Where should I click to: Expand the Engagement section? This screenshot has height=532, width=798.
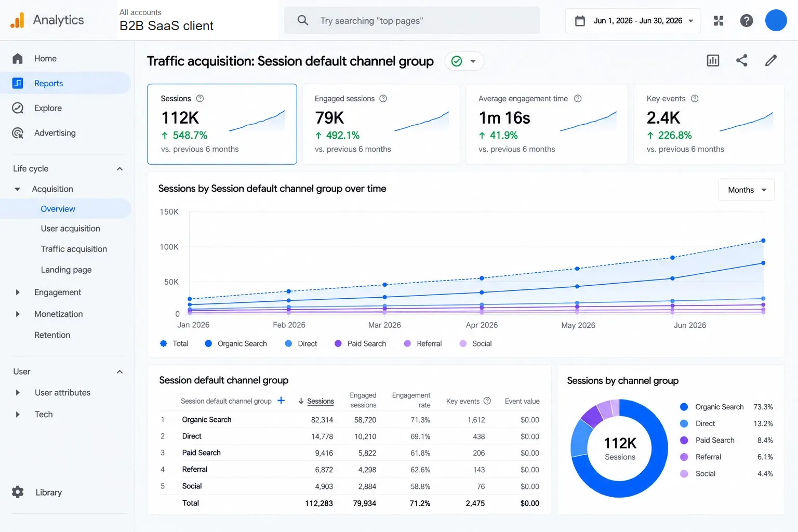(x=18, y=292)
